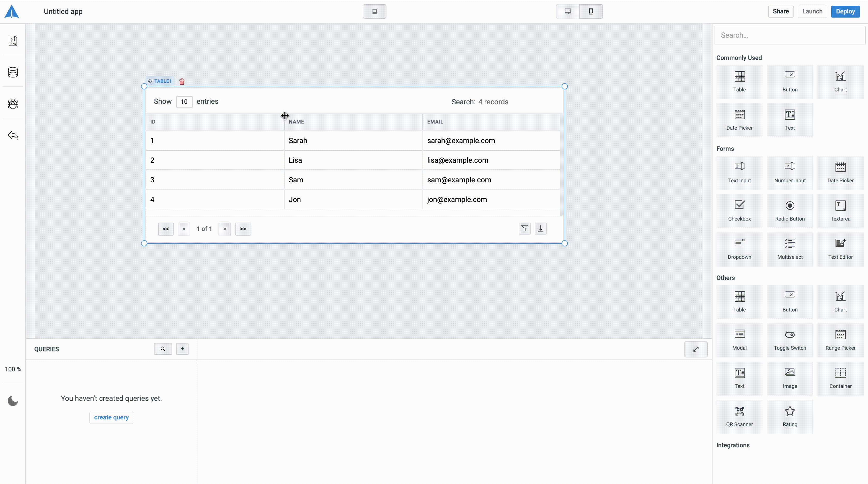Image resolution: width=868 pixels, height=484 pixels.
Task: Go to the last table page (>>)
Action: point(243,229)
